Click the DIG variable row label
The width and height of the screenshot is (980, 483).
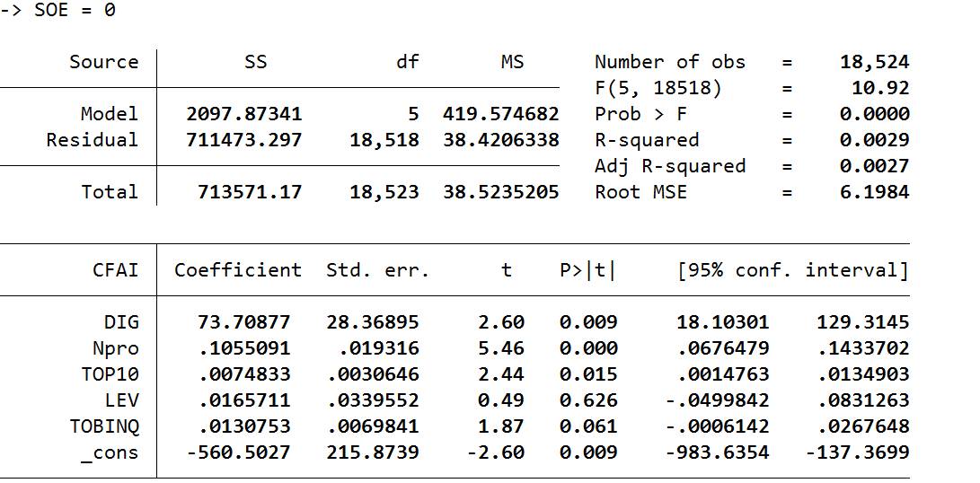click(121, 322)
